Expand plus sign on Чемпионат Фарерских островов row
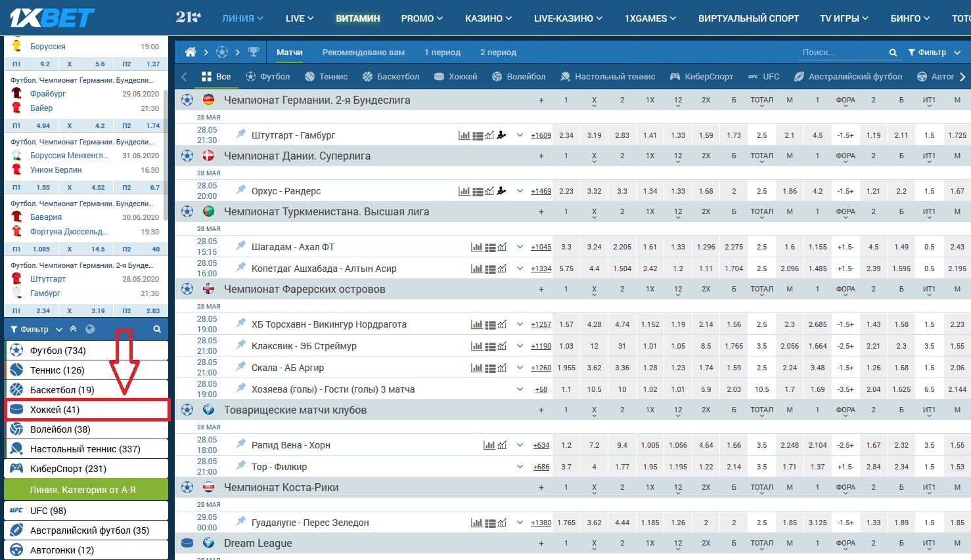This screenshot has width=971, height=560. point(541,290)
